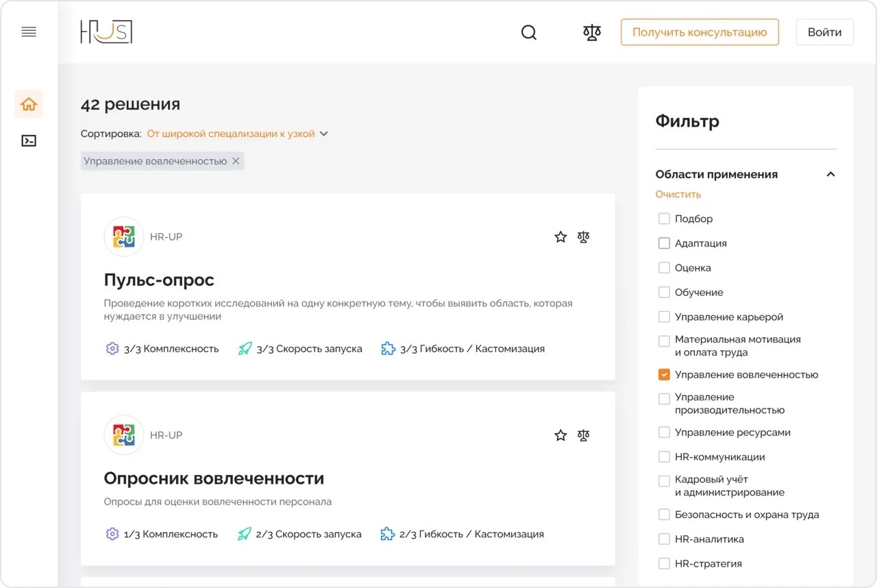Click Опросы для оценки вовлеченности персонала text
This screenshot has width=877, height=588.
point(218,502)
